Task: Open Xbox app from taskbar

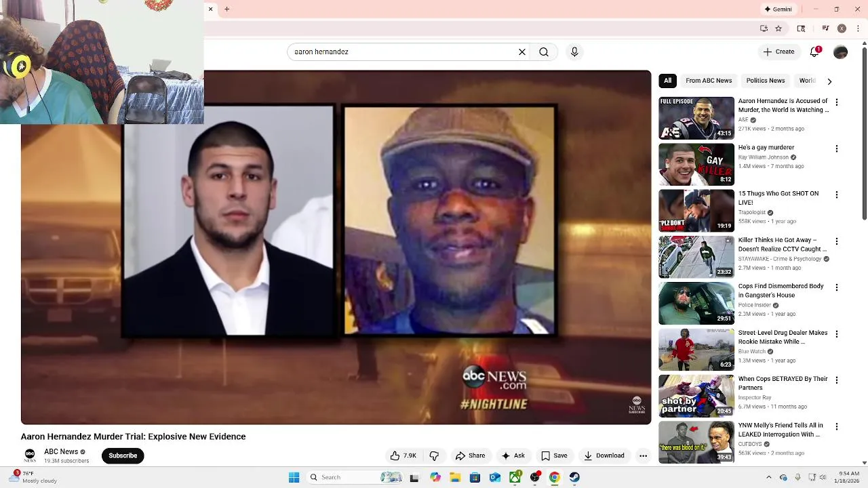Action: 515,477
